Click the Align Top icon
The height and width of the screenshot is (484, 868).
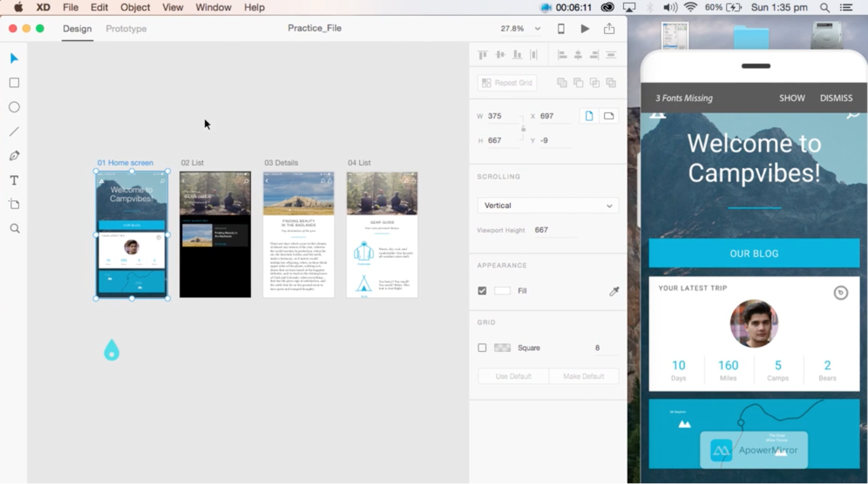coord(482,54)
